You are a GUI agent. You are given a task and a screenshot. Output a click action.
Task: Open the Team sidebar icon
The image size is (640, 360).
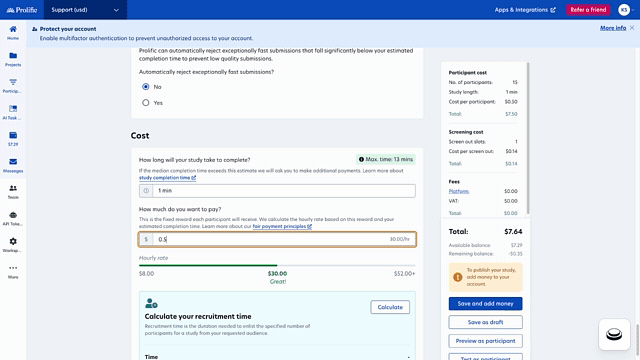coord(13,188)
